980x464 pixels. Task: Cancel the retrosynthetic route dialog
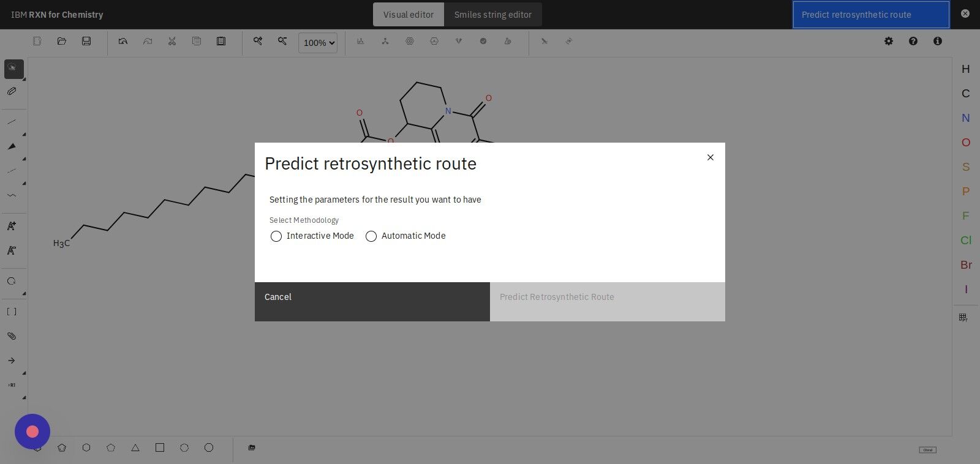[x=372, y=302]
